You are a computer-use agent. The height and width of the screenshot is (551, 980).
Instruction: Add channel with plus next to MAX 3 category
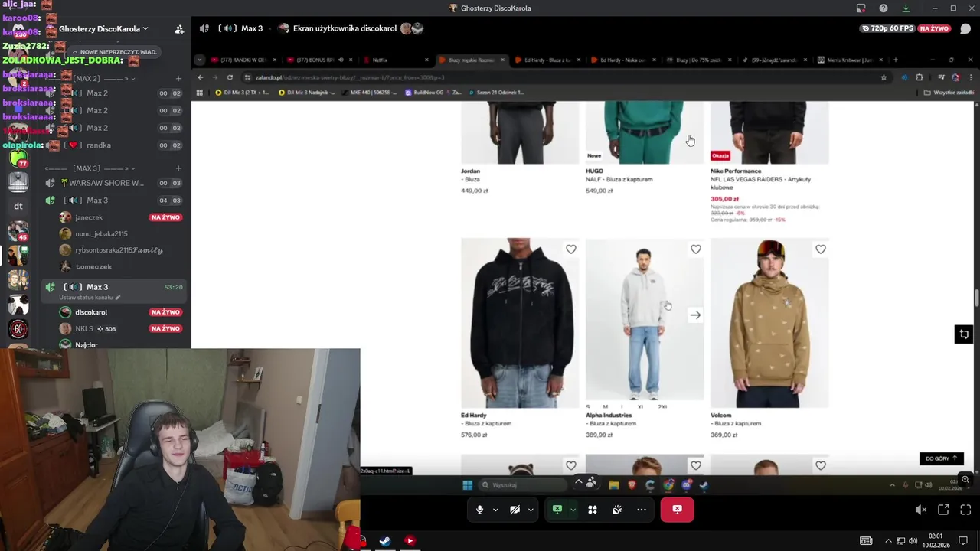(x=178, y=168)
